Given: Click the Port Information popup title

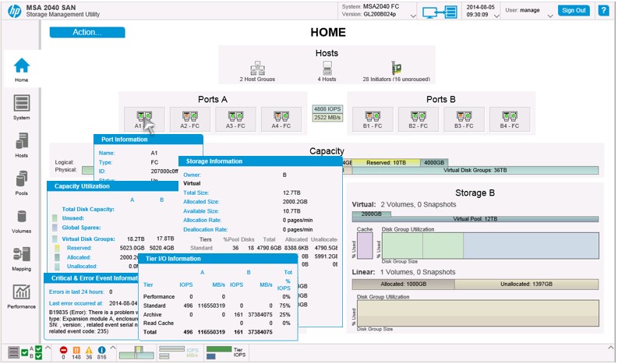Looking at the screenshot, I should (x=124, y=140).
